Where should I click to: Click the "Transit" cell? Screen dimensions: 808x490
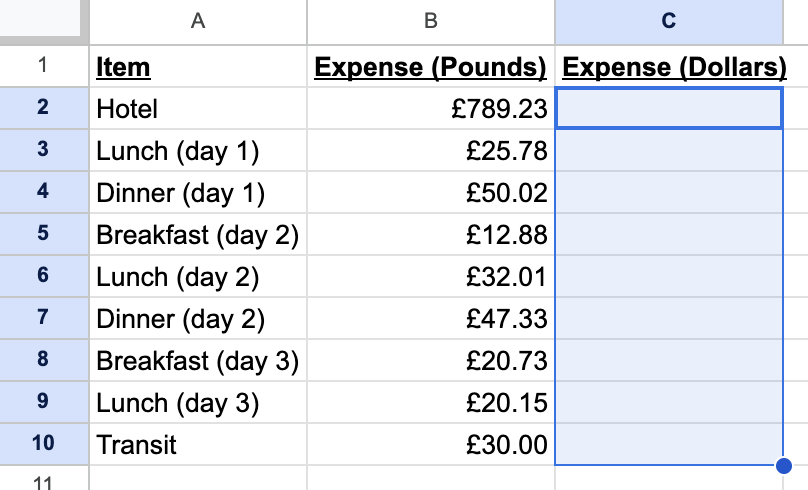point(198,444)
